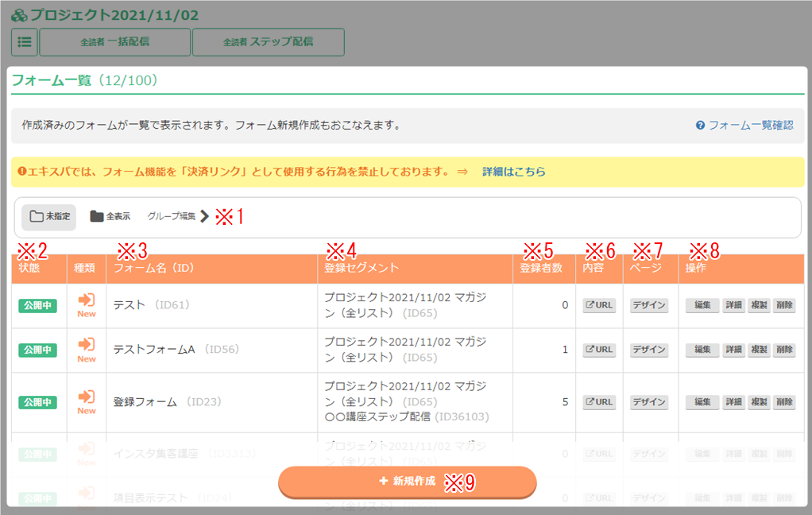Toggle 公開中 status of テストフォームA
The width and height of the screenshot is (812, 515).
coord(38,350)
